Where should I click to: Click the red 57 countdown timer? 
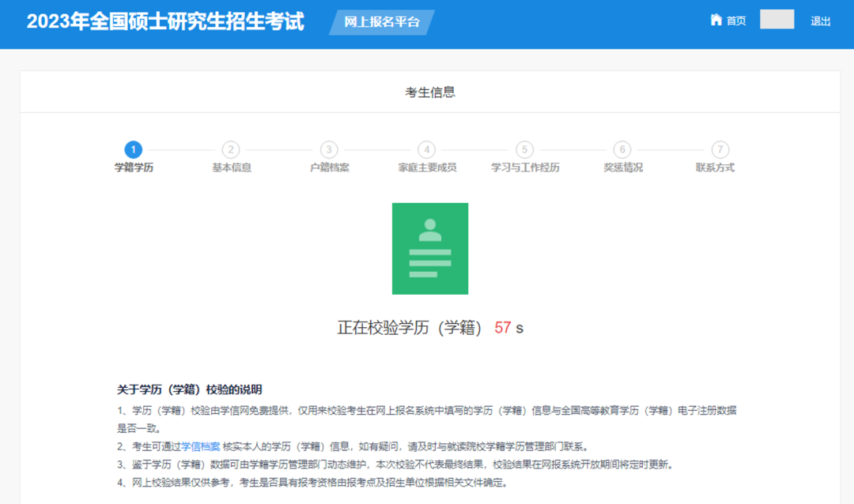tap(503, 328)
